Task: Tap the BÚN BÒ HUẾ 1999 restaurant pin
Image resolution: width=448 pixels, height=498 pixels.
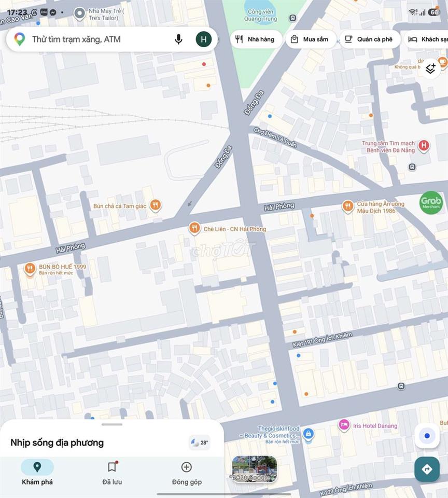Action: point(30,269)
